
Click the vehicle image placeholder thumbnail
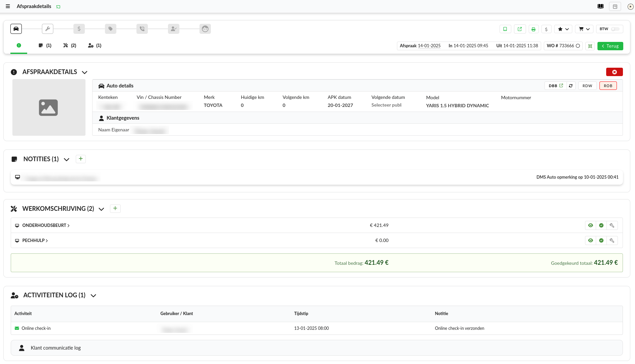(49, 108)
